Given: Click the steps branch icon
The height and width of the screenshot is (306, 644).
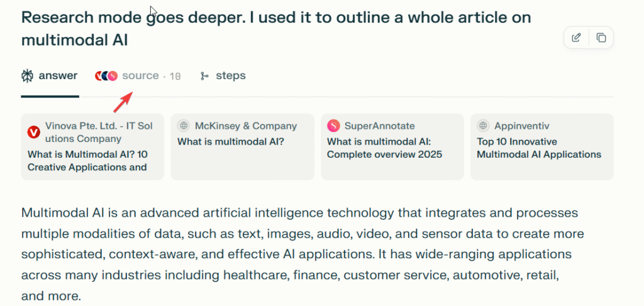Looking at the screenshot, I should [x=204, y=76].
